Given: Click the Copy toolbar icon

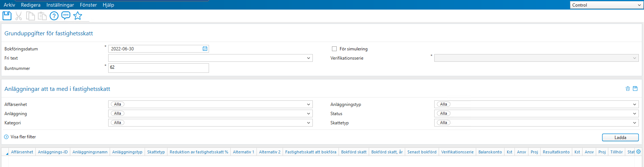Looking at the screenshot, I should (x=31, y=16).
